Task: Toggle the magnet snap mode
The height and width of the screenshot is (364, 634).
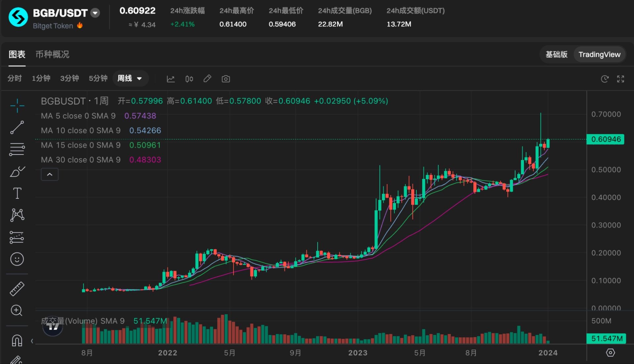Action: tap(17, 340)
